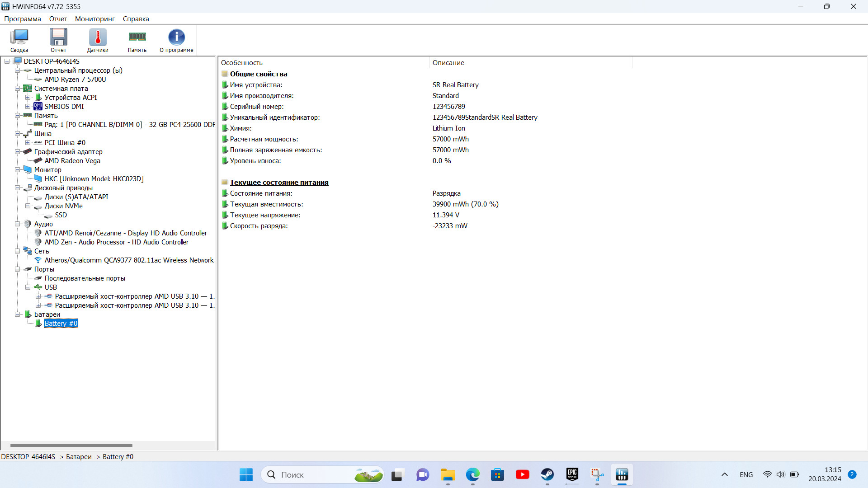The width and height of the screenshot is (868, 488).
Task: Select AMD Ryzen 7 5700U in tree
Action: [x=75, y=80]
